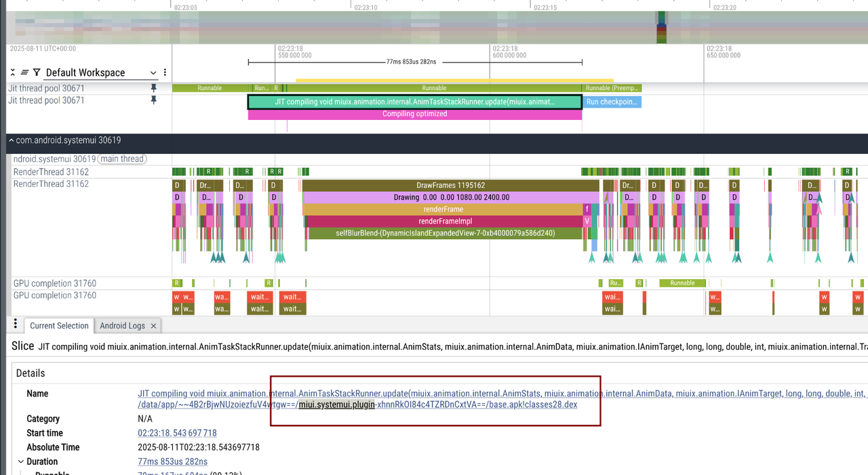
Task: Select the DrawFrames 1195162 slice
Action: click(x=450, y=185)
